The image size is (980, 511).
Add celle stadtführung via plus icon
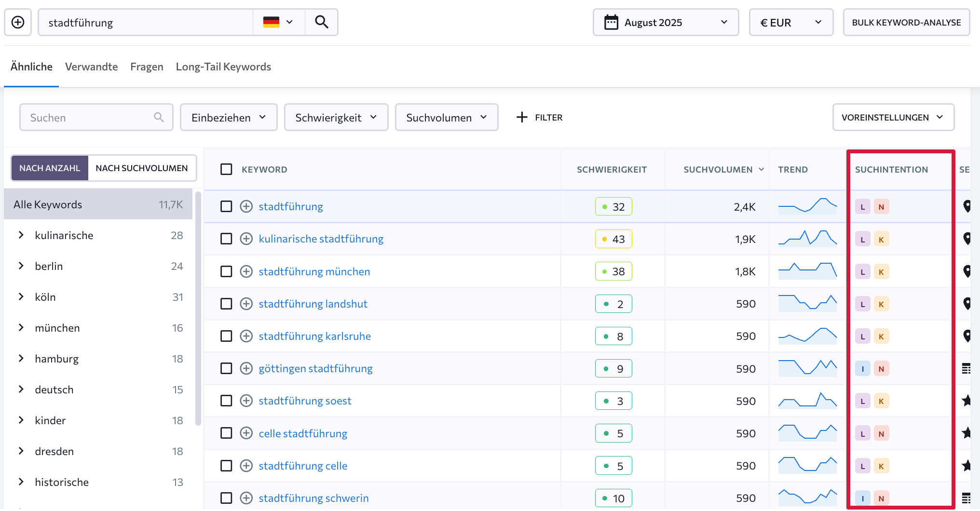246,433
